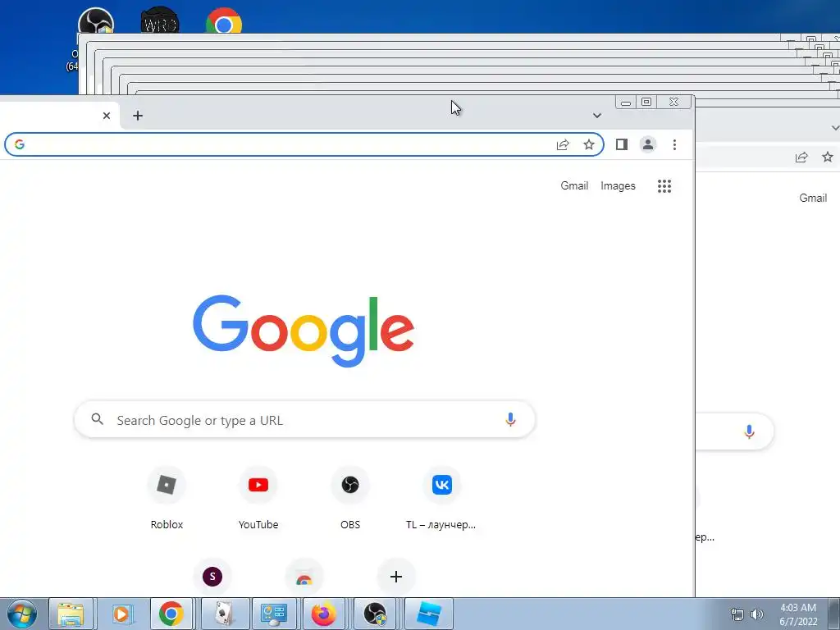
Task: Open Firefox from the taskbar
Action: click(324, 614)
